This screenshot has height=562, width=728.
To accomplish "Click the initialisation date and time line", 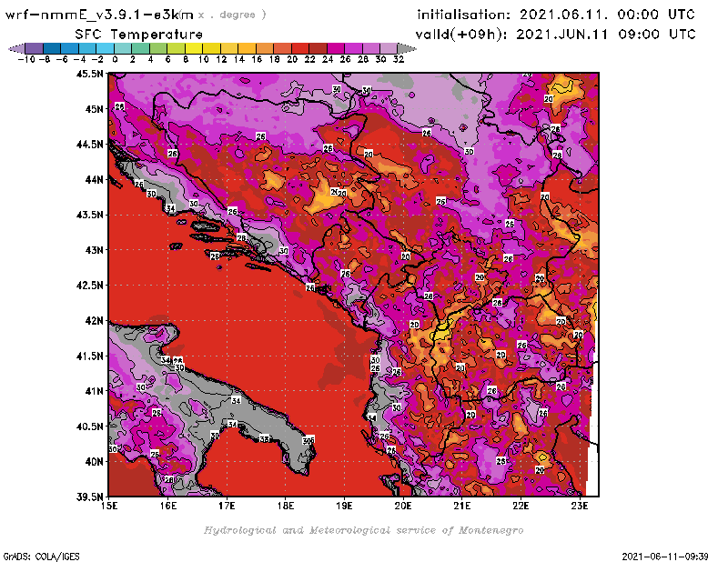I will (x=556, y=15).
